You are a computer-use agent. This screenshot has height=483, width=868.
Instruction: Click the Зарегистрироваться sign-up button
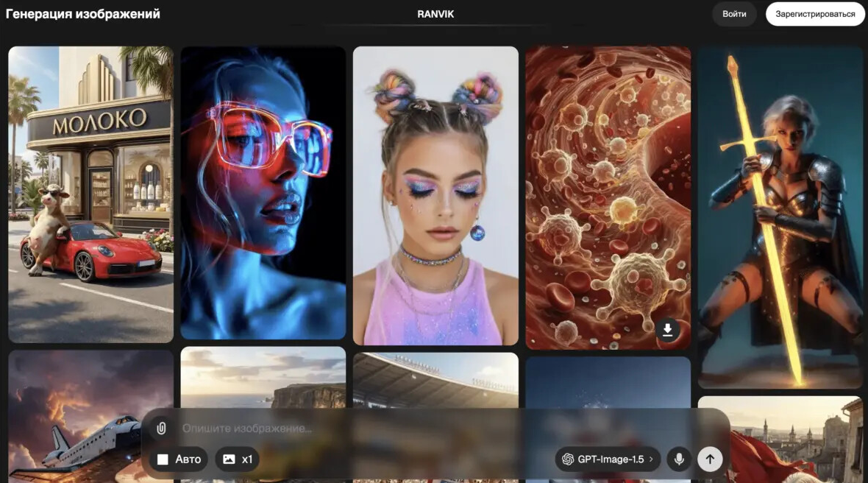pyautogui.click(x=815, y=14)
